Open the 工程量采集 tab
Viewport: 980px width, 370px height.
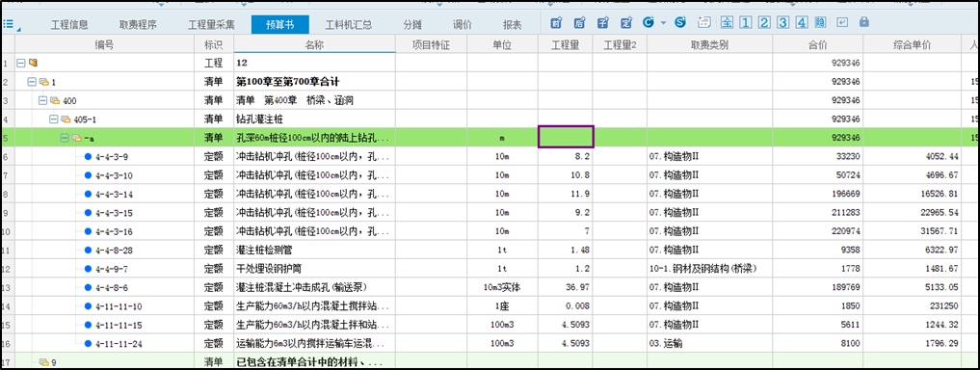(x=211, y=25)
